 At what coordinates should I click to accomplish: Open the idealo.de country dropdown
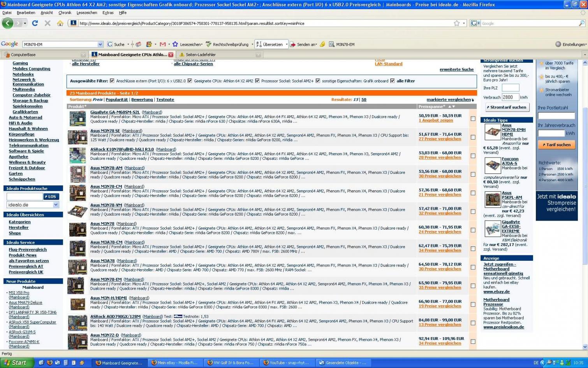(56, 205)
